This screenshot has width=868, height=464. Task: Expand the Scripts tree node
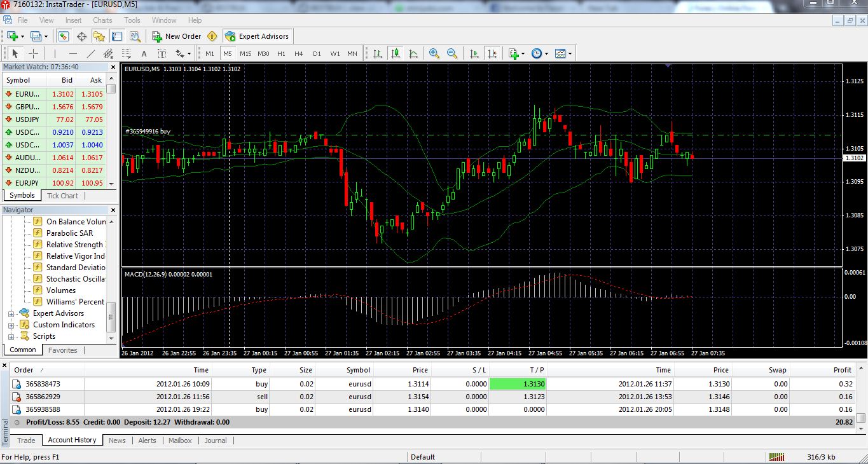11,336
